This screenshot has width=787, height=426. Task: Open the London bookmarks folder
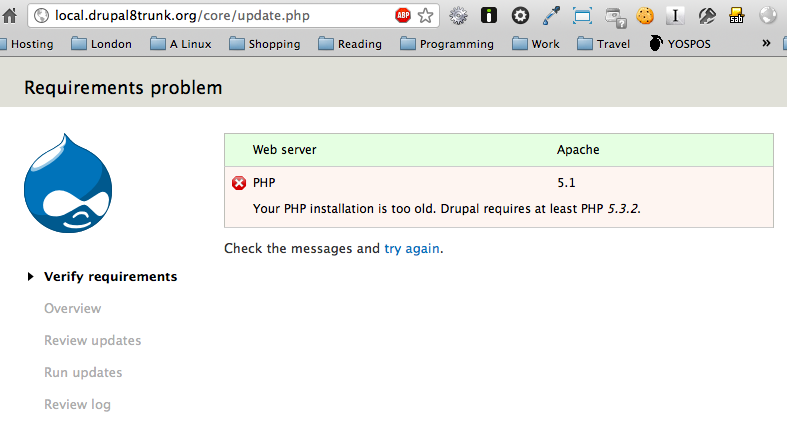(x=101, y=44)
